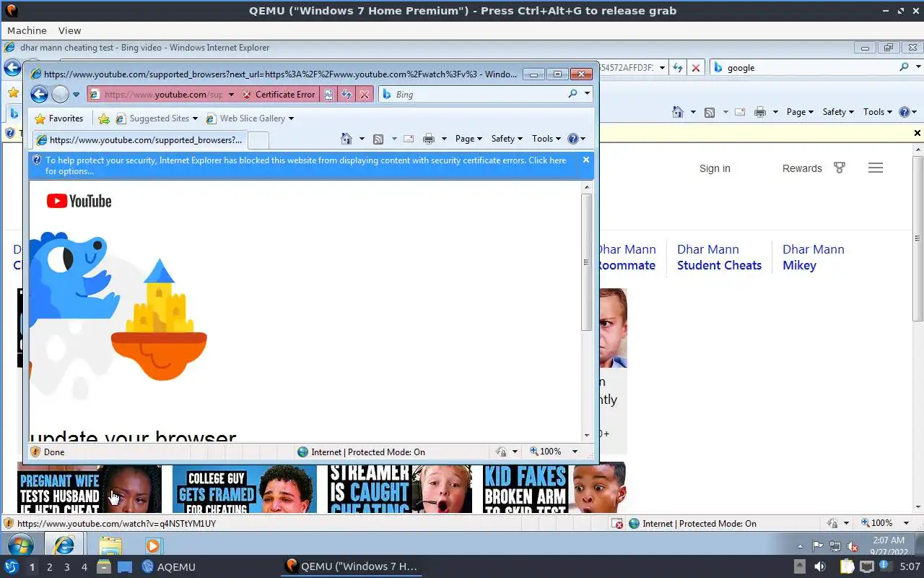
Task: Click the popup vertical scrollbar thumb
Action: 586,262
